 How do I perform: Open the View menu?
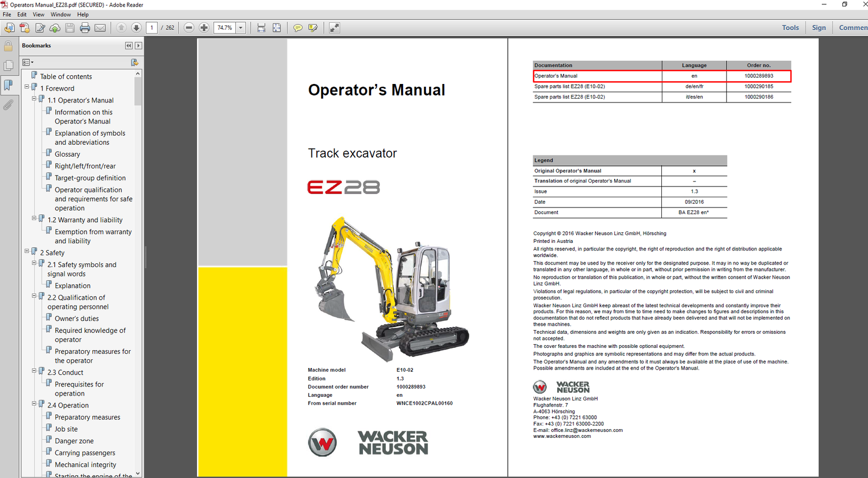click(39, 15)
